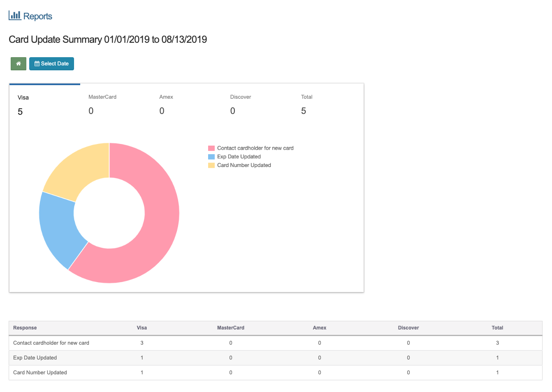Open the Reports heading link
This screenshot has height=392, width=552.
37,16
